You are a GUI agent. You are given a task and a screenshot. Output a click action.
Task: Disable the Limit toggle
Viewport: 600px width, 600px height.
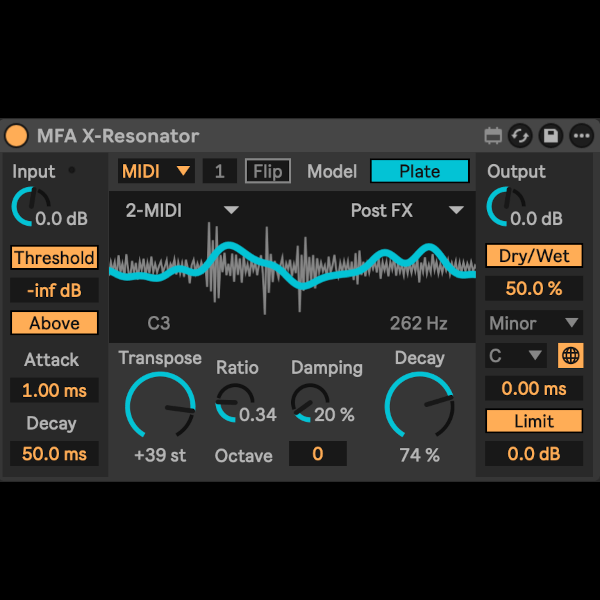[x=534, y=421]
